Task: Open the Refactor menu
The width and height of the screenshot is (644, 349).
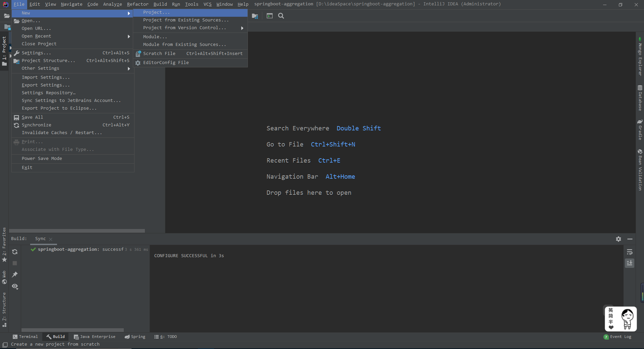Action: (138, 4)
